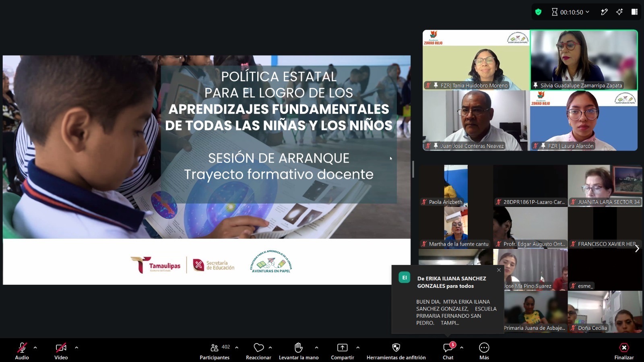Change view layout using top-right icon
This screenshot has height=362, width=644.
click(x=635, y=12)
